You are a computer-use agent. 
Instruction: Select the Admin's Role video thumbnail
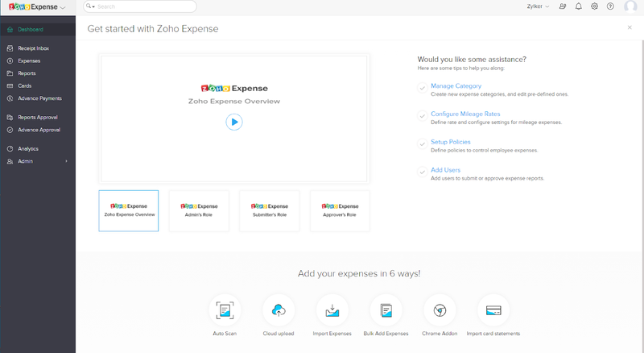point(199,210)
